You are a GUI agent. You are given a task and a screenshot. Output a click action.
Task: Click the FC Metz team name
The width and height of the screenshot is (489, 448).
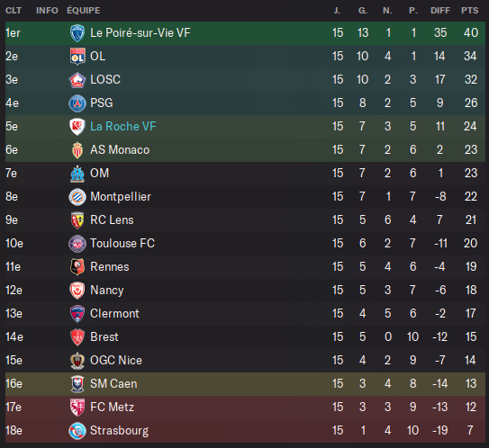[112, 408]
